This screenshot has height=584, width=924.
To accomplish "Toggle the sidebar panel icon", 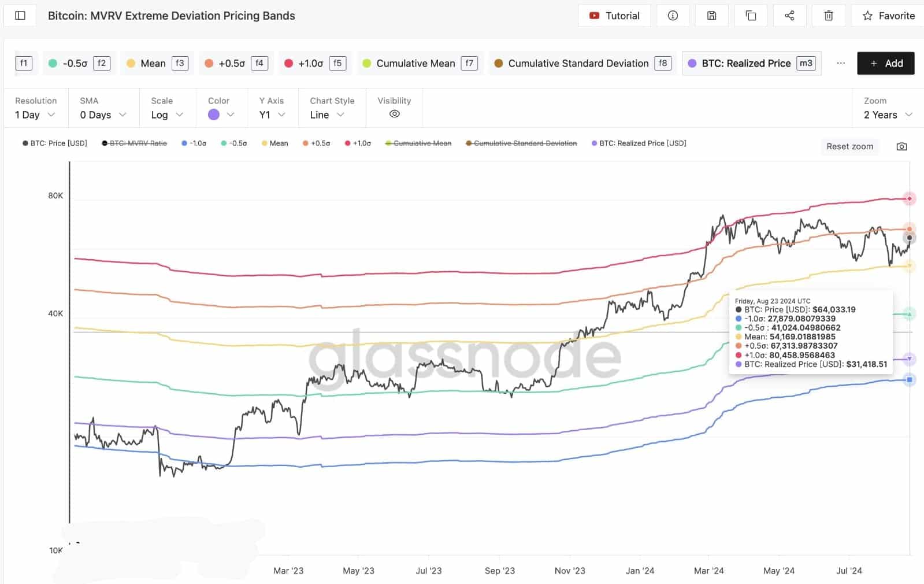I will pyautogui.click(x=20, y=16).
